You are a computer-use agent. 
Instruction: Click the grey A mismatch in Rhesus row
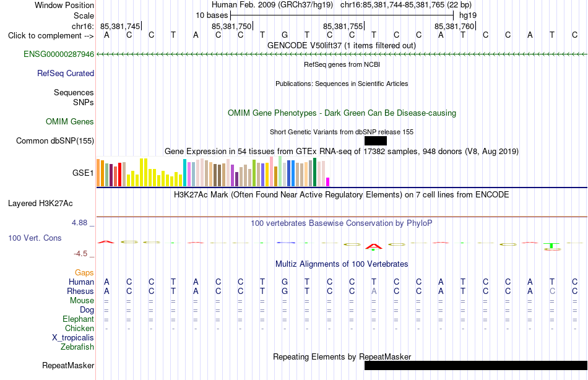374,291
